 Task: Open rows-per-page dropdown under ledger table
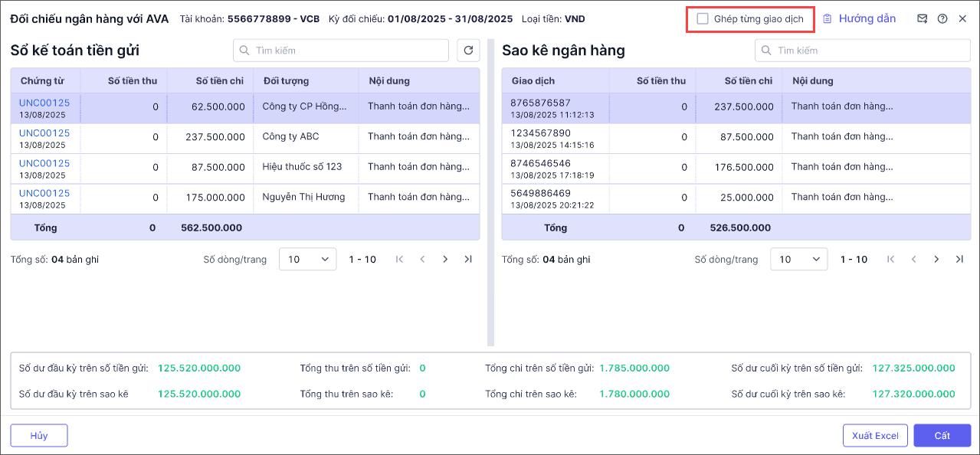307,260
